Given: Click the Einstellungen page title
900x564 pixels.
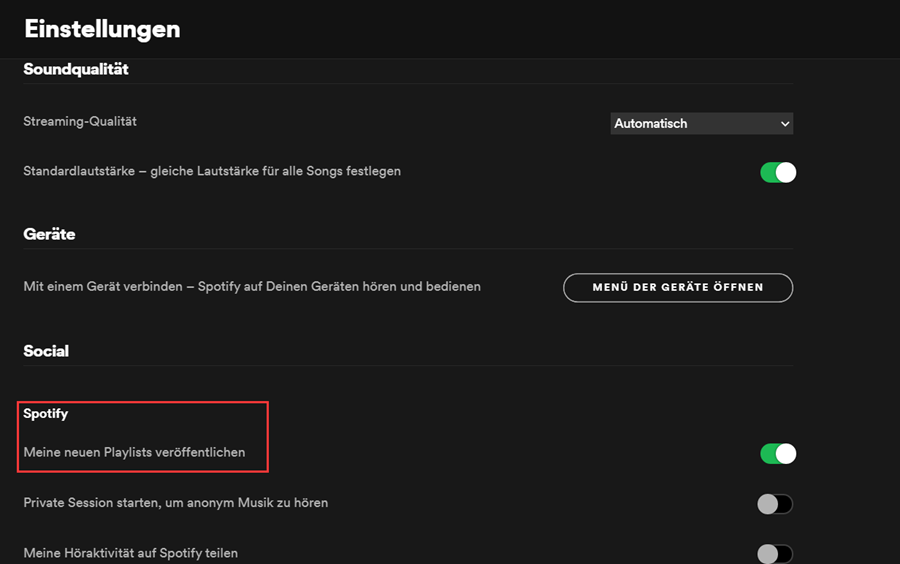Looking at the screenshot, I should coord(102,29).
